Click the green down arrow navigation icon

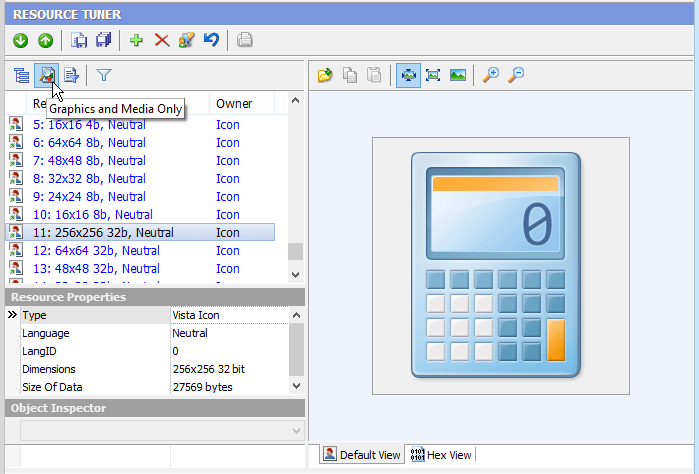(x=20, y=41)
